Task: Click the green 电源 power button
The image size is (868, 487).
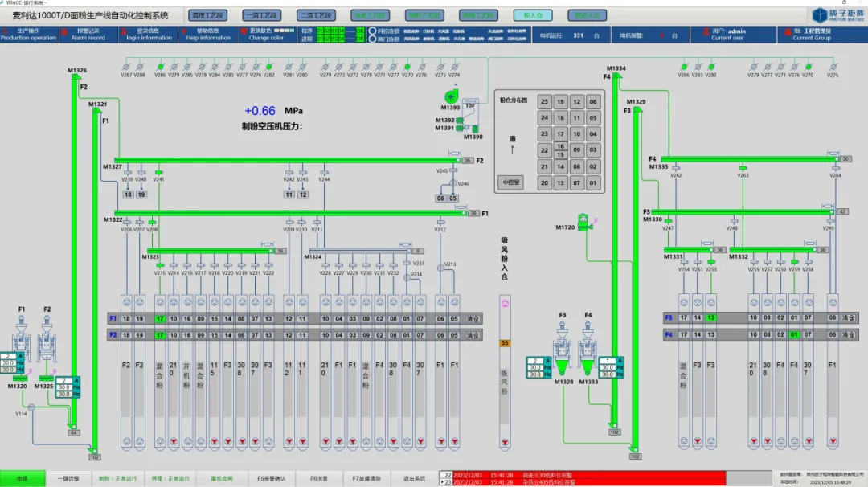Action: pyautogui.click(x=23, y=478)
